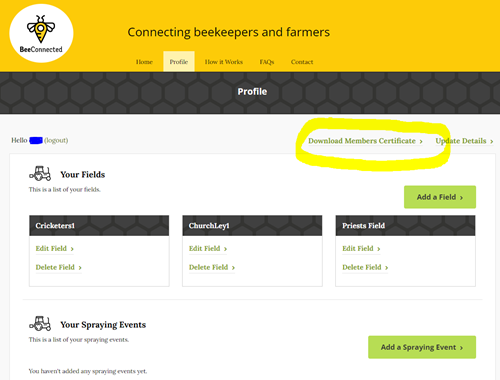Click 'This is a list of your spraying events.' text
Image resolution: width=500 pixels, height=380 pixels.
pos(79,340)
